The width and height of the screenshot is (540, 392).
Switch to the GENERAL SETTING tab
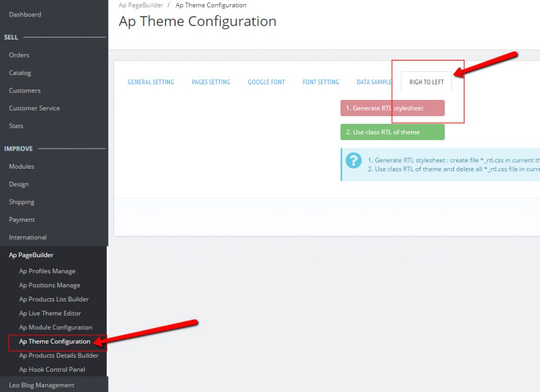151,82
